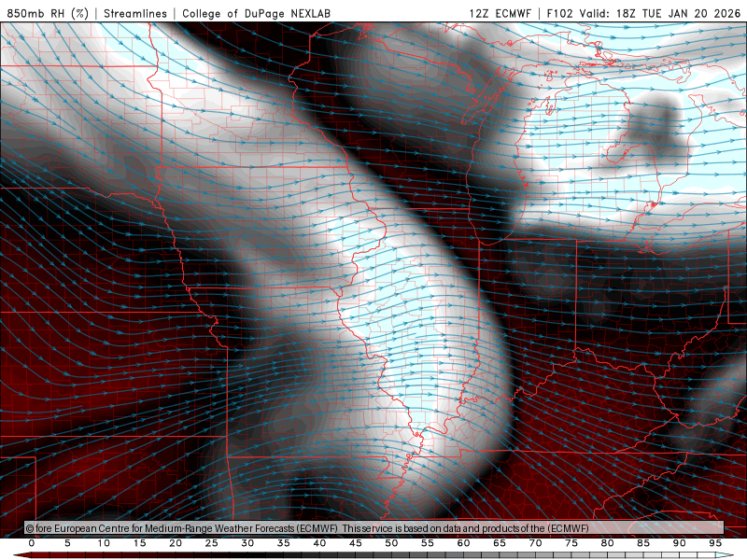Image resolution: width=747 pixels, height=560 pixels.
Task: Click the "25" colorbar scale label
Action: [212, 543]
